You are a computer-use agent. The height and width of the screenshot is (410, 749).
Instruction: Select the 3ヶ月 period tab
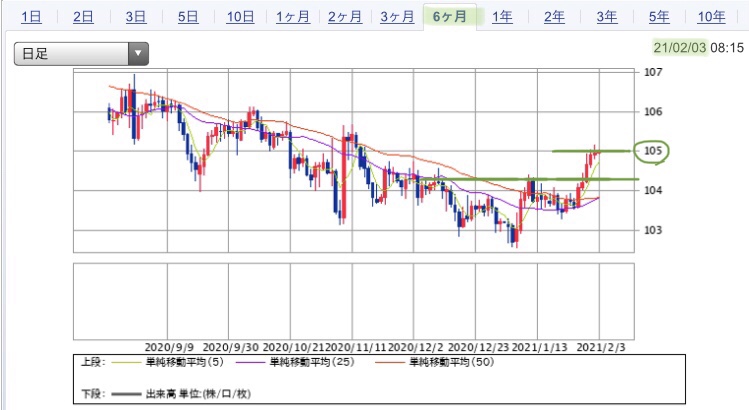pos(397,17)
